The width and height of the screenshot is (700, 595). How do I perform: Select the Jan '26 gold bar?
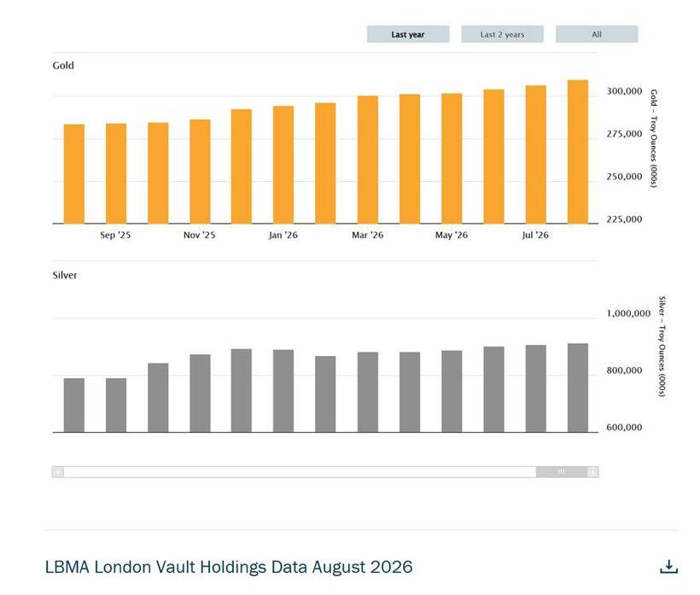(283, 165)
